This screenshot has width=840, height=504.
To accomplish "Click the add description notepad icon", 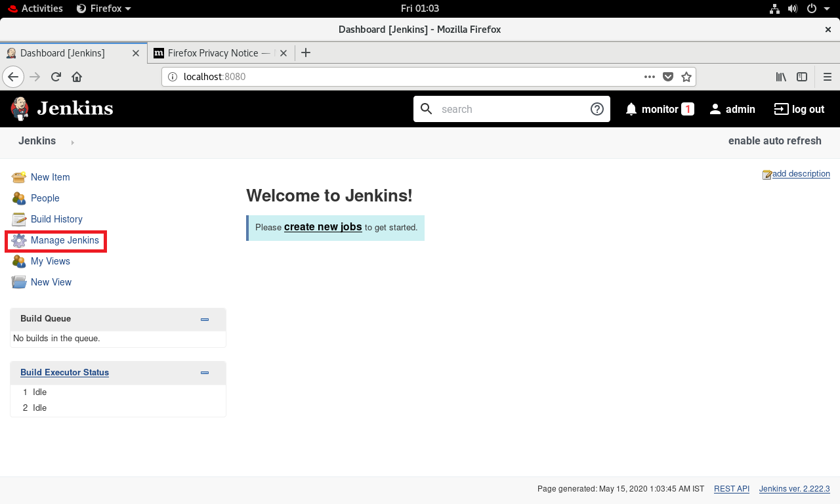I will [767, 175].
